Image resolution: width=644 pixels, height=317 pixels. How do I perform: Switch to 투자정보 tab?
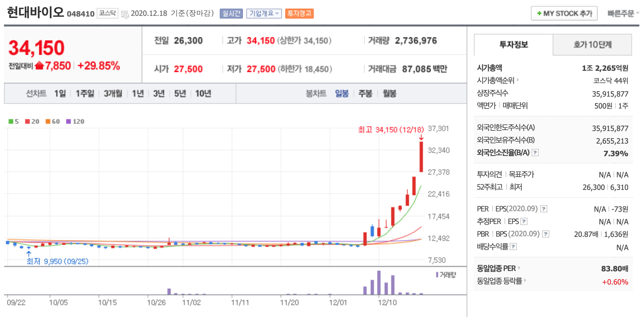(513, 45)
